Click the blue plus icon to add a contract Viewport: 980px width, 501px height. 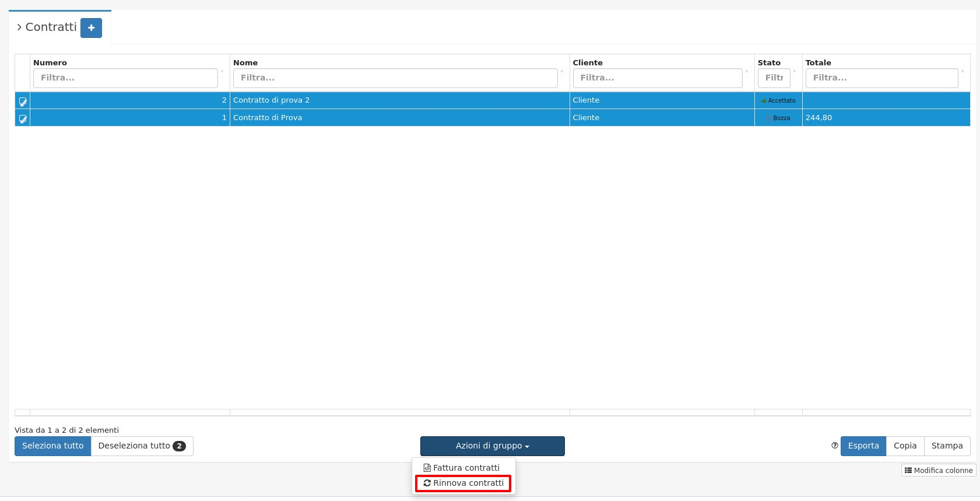pyautogui.click(x=91, y=28)
